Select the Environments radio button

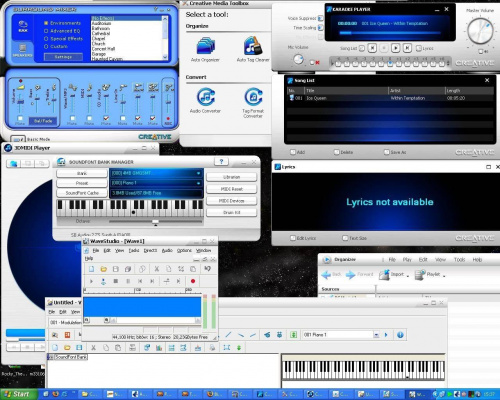pyautogui.click(x=46, y=23)
